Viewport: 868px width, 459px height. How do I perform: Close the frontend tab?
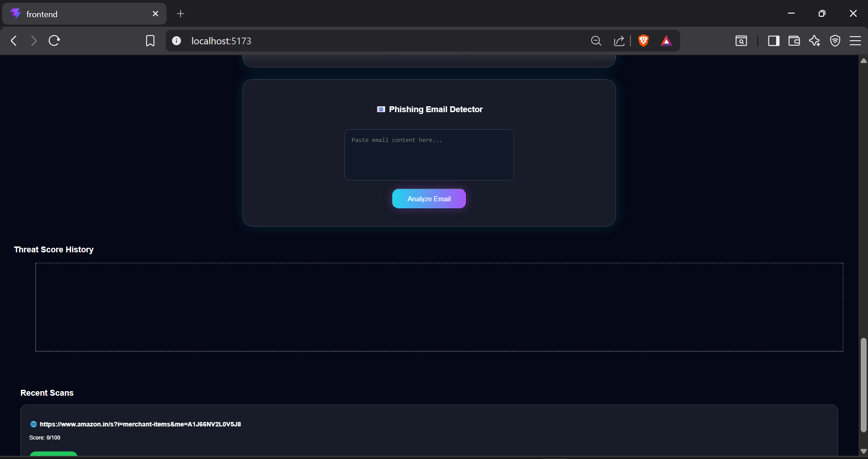155,14
